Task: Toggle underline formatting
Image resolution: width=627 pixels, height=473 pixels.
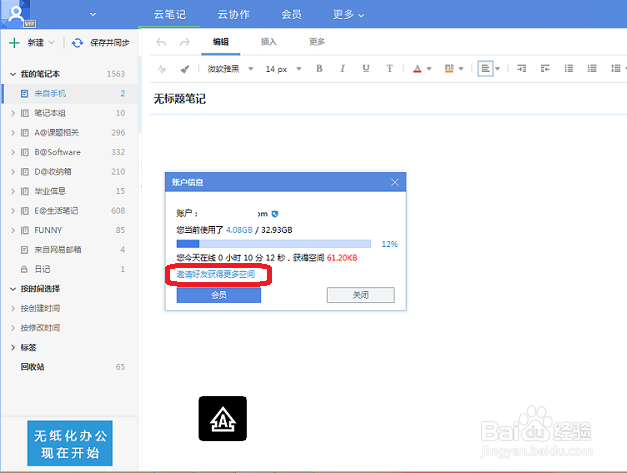Action: 365,69
